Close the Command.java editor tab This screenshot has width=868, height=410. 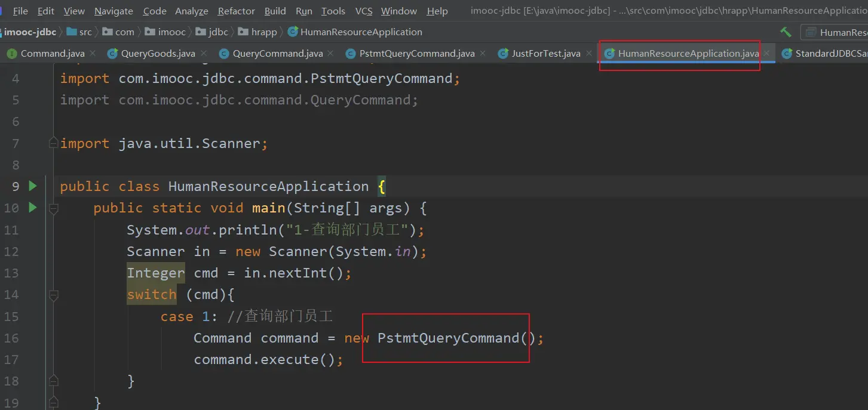pos(93,54)
